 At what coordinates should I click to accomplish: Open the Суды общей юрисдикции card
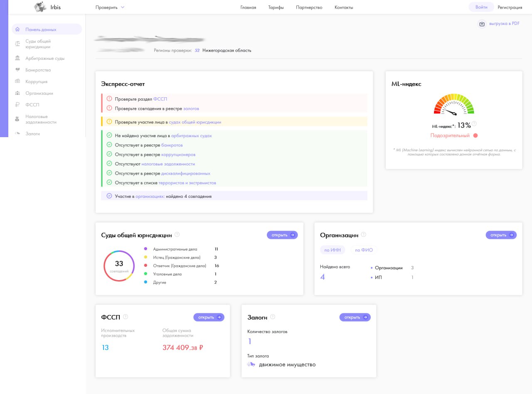[282, 235]
